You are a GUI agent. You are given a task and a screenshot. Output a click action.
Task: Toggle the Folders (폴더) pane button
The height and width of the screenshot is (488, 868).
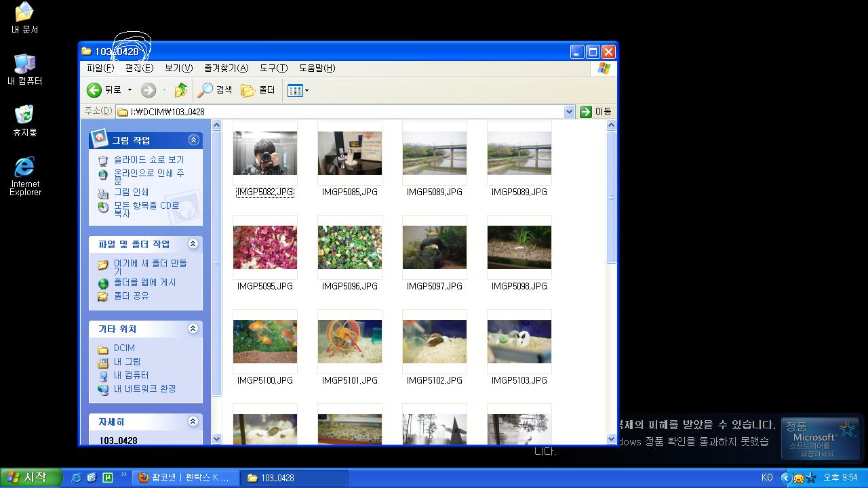258,90
